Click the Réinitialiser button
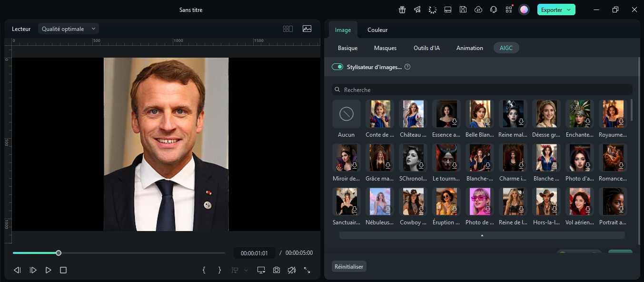 coord(349,267)
